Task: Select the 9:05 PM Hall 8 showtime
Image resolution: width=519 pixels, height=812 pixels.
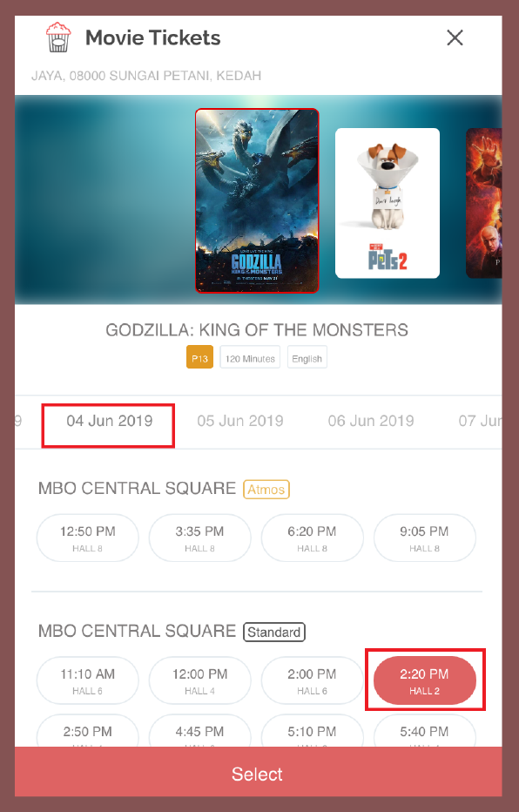Action: [x=424, y=538]
